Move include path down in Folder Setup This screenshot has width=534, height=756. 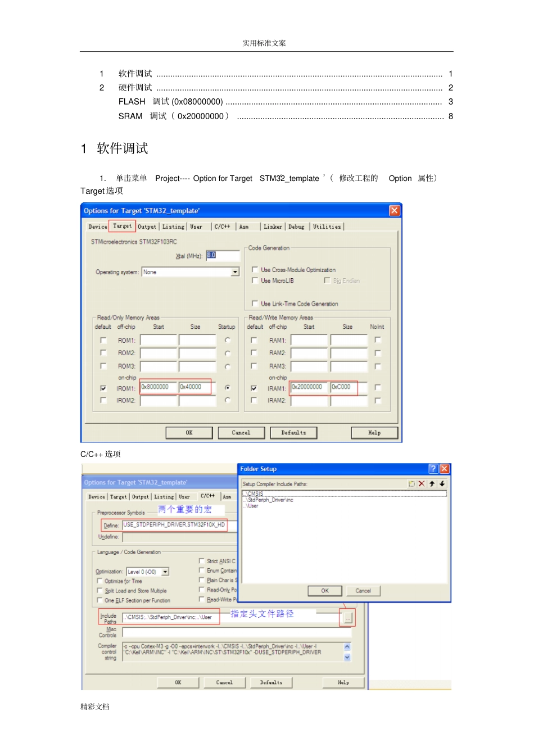tap(442, 483)
